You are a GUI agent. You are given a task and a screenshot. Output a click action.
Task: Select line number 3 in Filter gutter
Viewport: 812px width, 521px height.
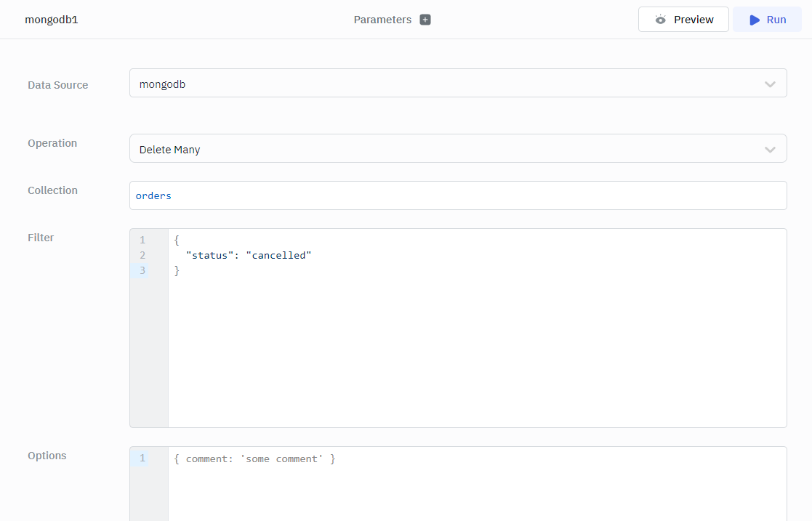pos(142,270)
